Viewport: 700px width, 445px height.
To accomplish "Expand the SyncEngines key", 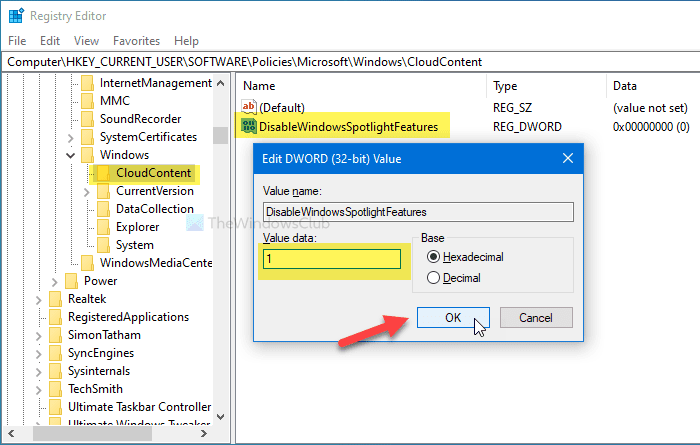I will coord(39,354).
